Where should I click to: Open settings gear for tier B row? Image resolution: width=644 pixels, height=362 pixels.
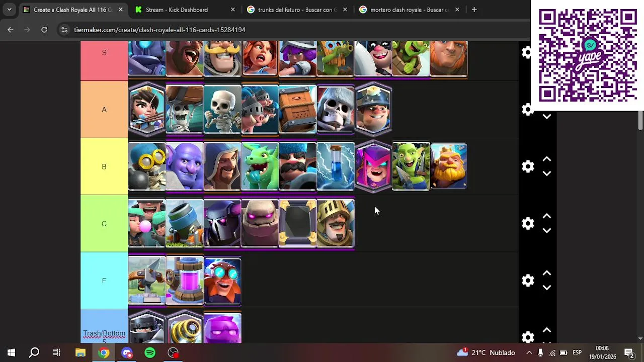(528, 166)
